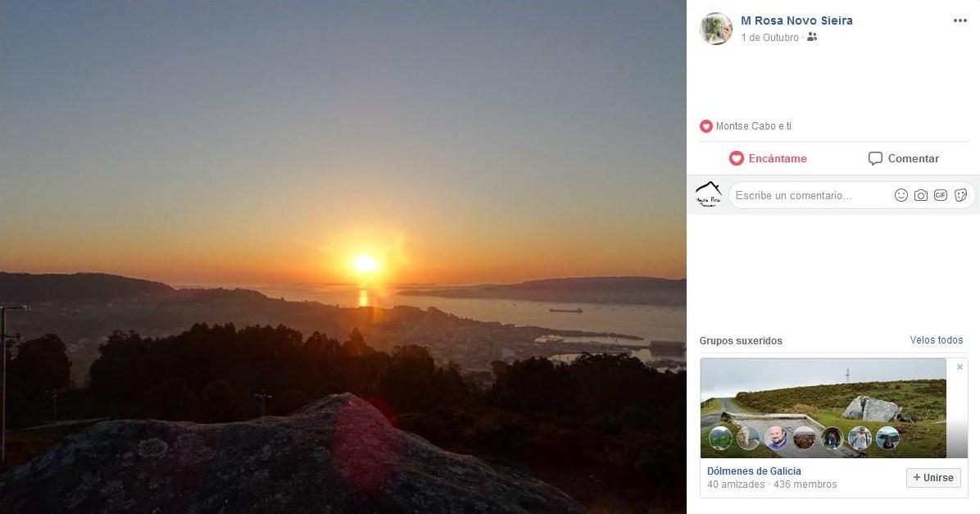Open the GIF selector in the comment box
The image size is (980, 514).
[941, 195]
